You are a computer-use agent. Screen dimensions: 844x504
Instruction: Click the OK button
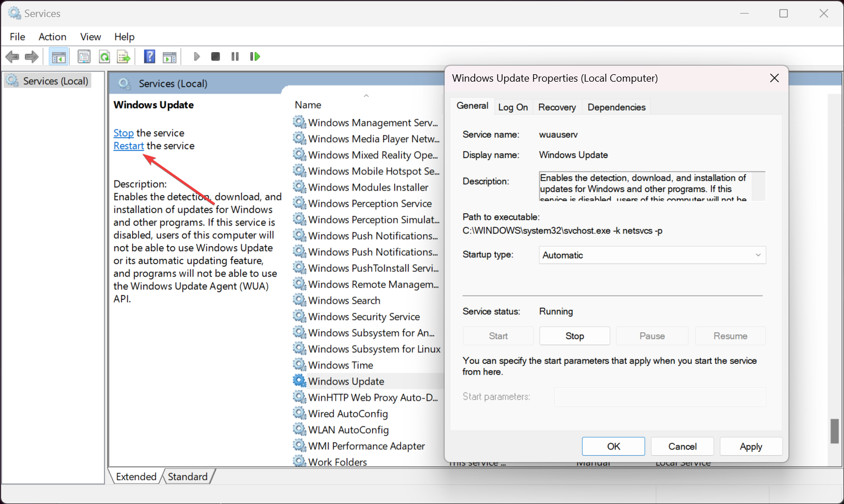pyautogui.click(x=613, y=446)
